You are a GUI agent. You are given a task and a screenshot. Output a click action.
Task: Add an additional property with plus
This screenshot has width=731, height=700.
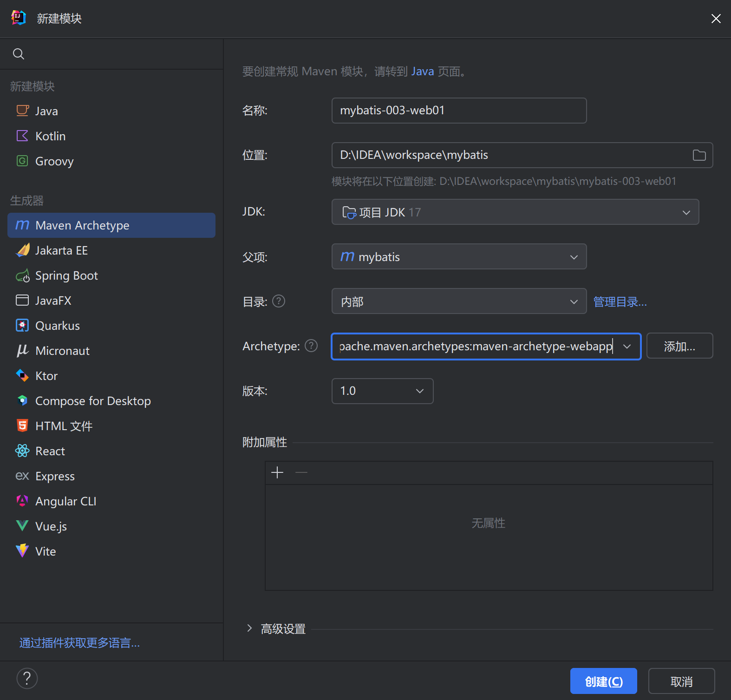point(277,472)
